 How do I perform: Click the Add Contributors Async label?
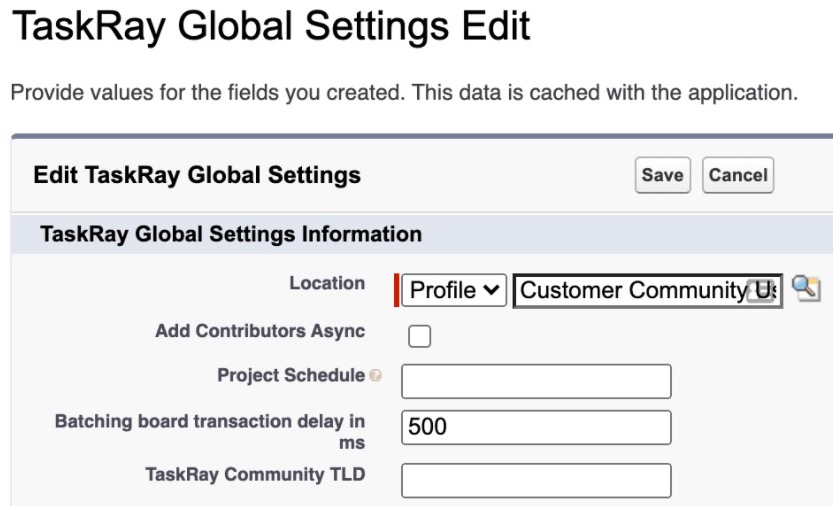[x=260, y=331]
